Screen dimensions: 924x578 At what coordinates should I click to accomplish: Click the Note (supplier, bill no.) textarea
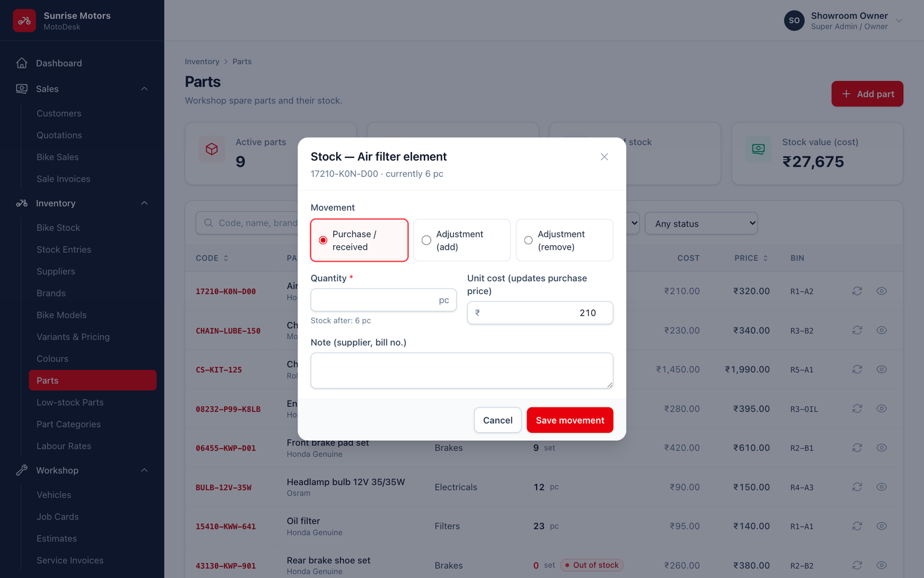tap(462, 370)
